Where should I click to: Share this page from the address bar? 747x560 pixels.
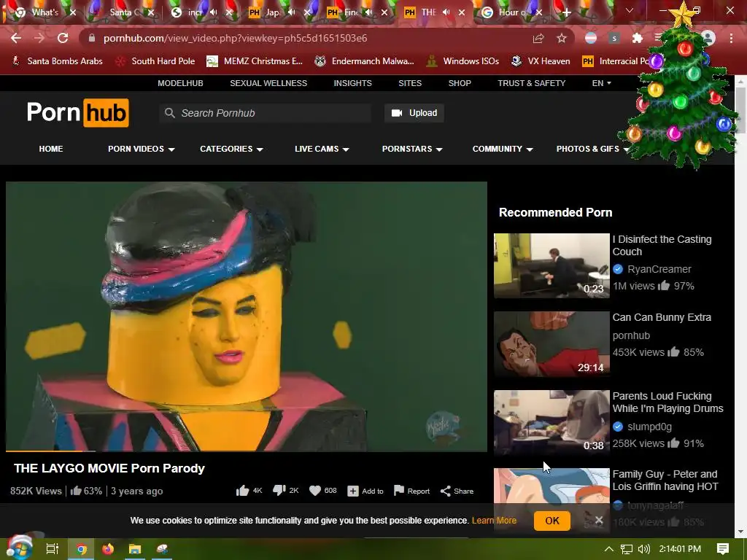pyautogui.click(x=538, y=38)
